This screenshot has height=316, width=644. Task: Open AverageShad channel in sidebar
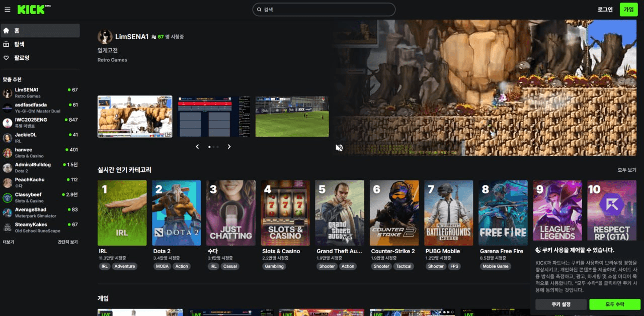click(x=40, y=213)
